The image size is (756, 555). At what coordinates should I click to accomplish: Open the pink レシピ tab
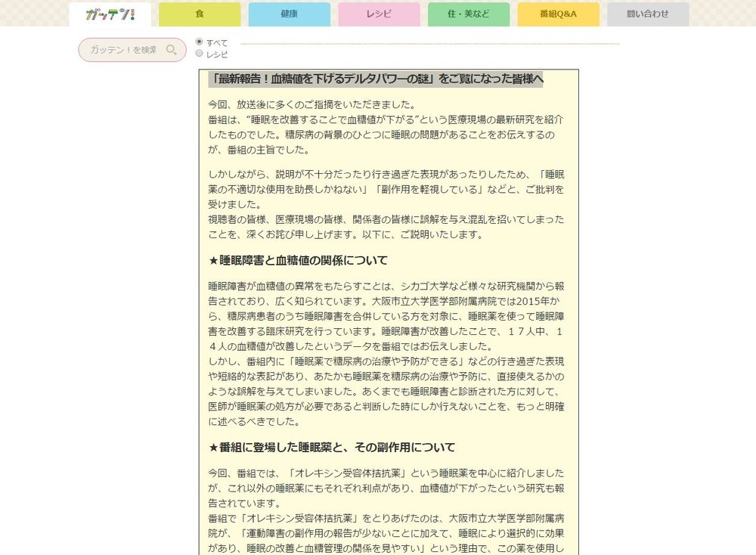(379, 14)
